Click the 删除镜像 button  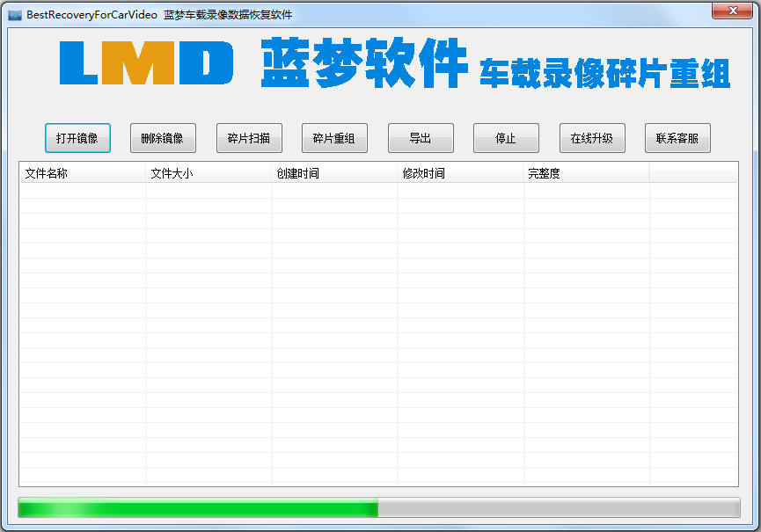coord(163,138)
